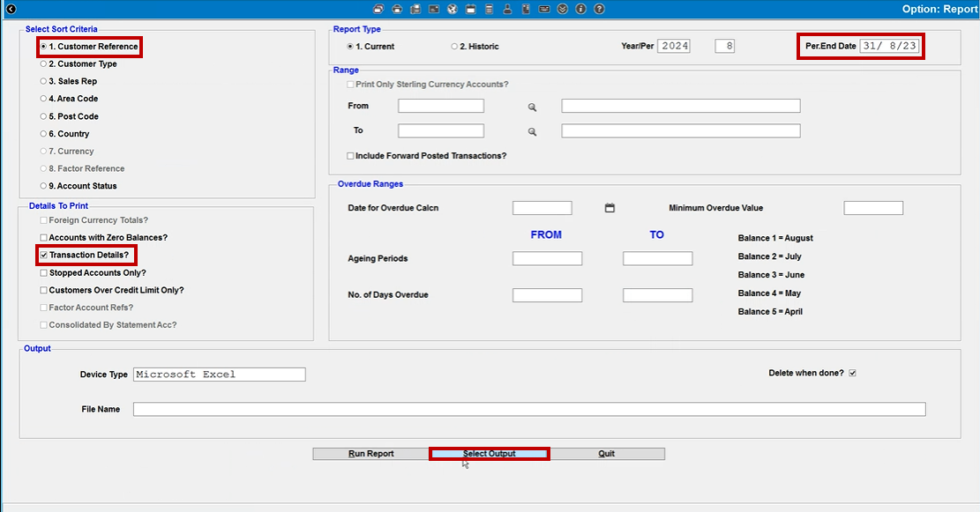Click the user person icon in toolbar
This screenshot has height=512, width=980.
coord(507,9)
